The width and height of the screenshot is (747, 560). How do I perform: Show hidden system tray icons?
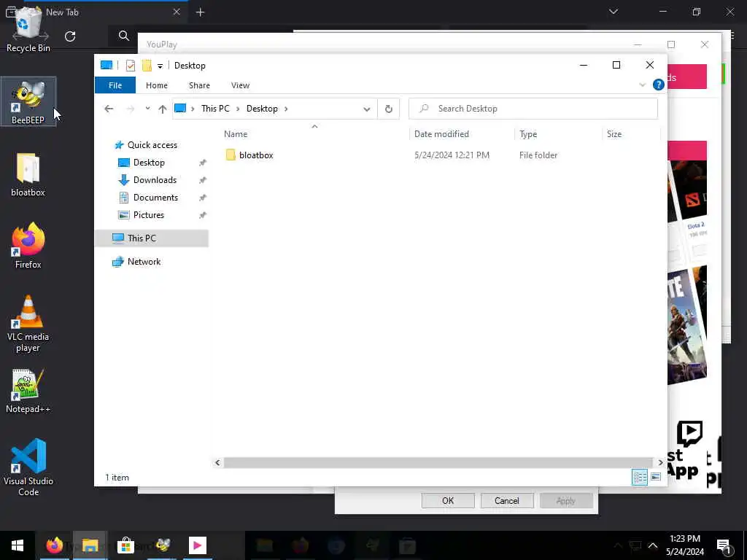(x=653, y=545)
